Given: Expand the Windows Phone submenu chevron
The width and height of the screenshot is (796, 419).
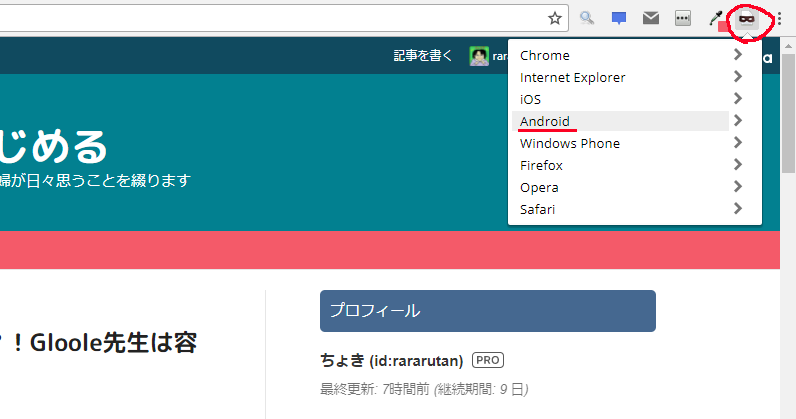Looking at the screenshot, I should coord(738,142).
